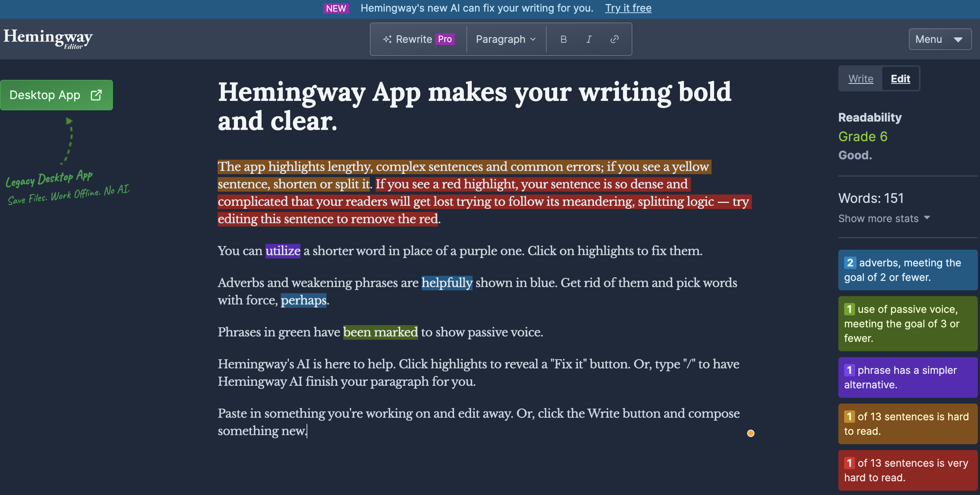Click the very hard to read red card
This screenshot has height=495, width=980.
point(908,470)
